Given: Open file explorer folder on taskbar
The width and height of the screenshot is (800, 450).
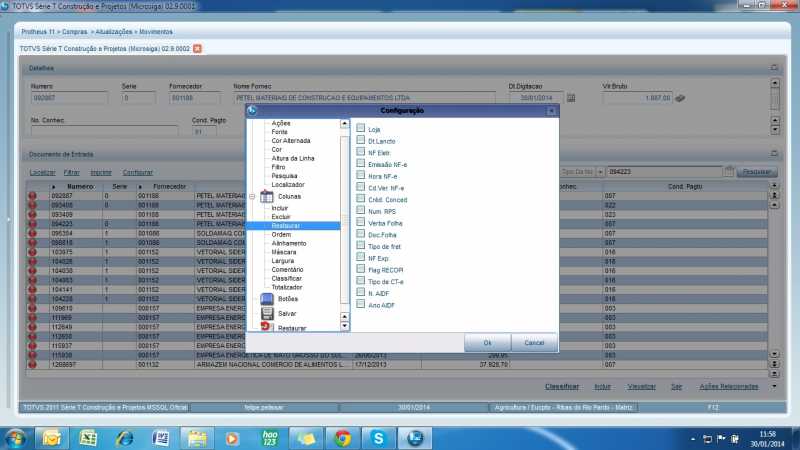Looking at the screenshot, I should pyautogui.click(x=197, y=438).
